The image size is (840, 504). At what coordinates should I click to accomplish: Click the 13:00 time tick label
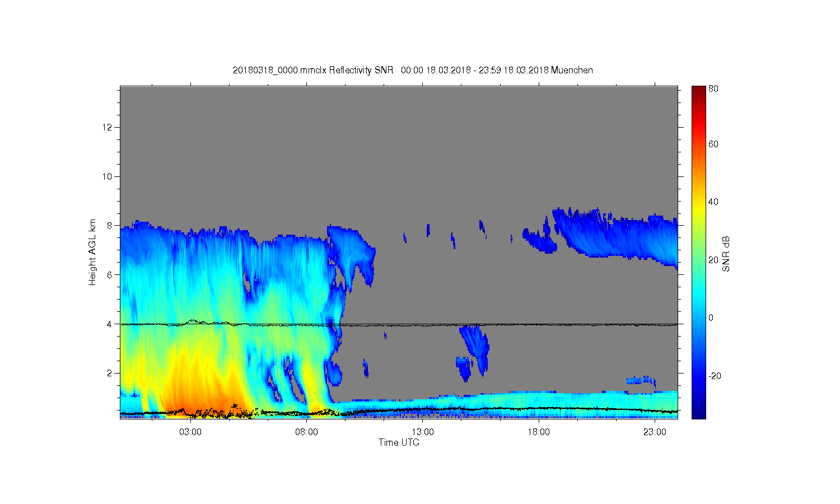pos(423,432)
